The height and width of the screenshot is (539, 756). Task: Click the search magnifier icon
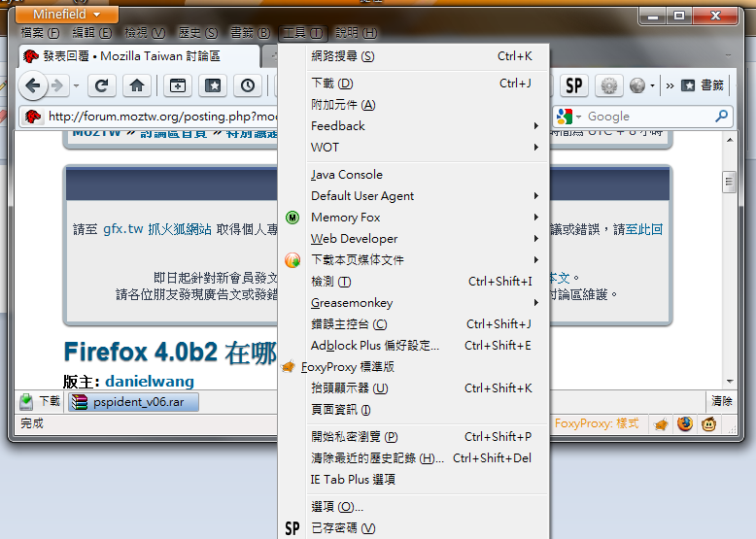click(x=721, y=117)
